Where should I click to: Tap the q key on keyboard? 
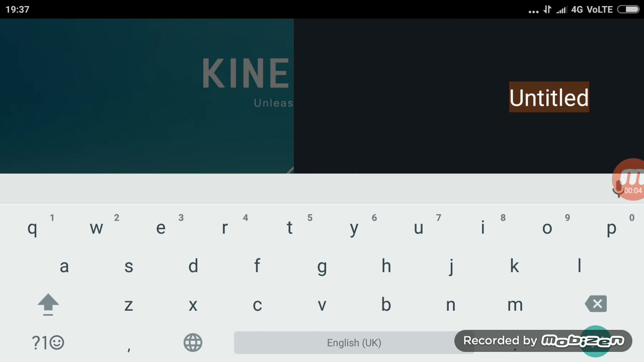tap(32, 228)
